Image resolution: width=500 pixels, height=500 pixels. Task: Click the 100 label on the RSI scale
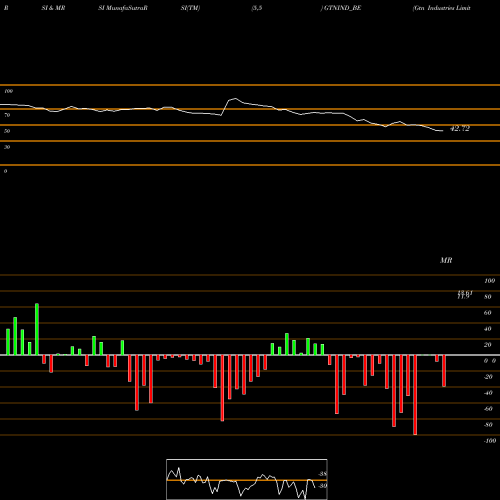point(8,91)
